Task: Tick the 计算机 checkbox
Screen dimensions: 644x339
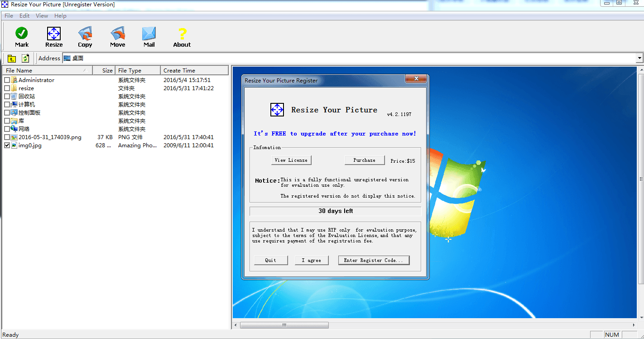Action: [7, 105]
